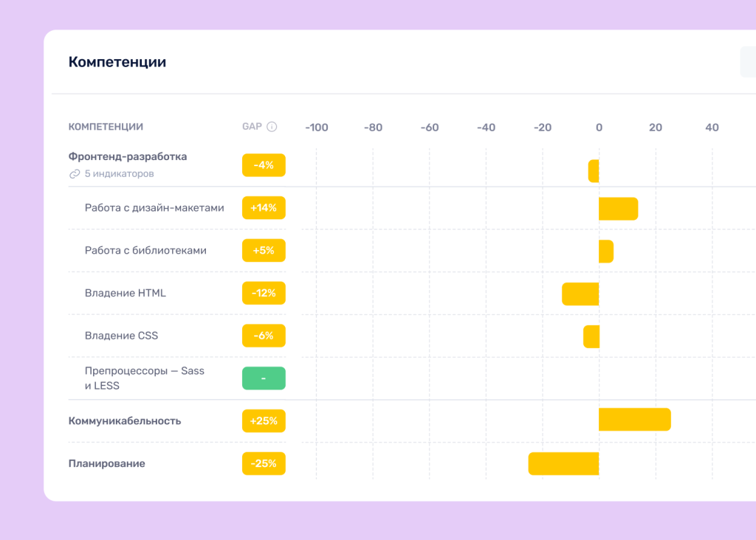Click the -25% GAP badge
This screenshot has width=756, height=540.
pos(264,464)
